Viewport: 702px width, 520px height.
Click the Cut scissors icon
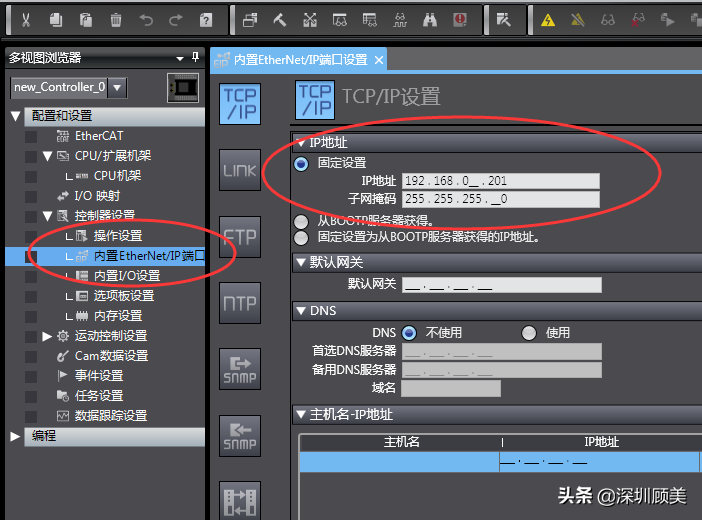tap(26, 20)
